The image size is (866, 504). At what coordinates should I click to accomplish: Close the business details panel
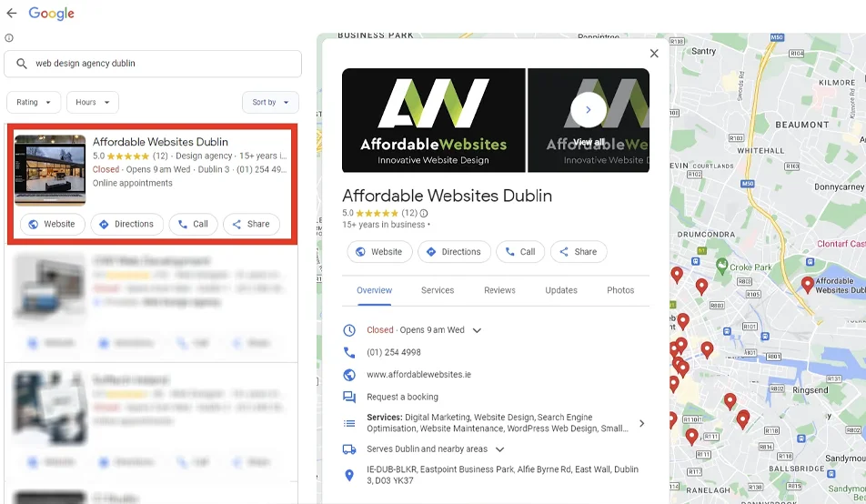point(654,54)
